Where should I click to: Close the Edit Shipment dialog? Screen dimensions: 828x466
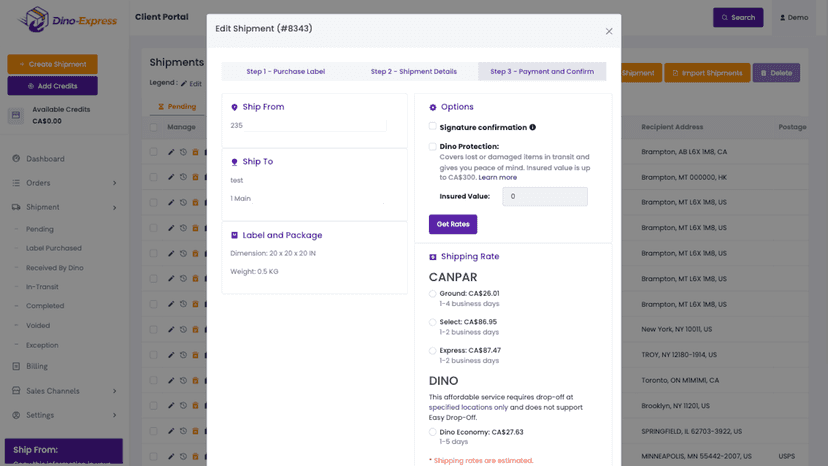609,31
